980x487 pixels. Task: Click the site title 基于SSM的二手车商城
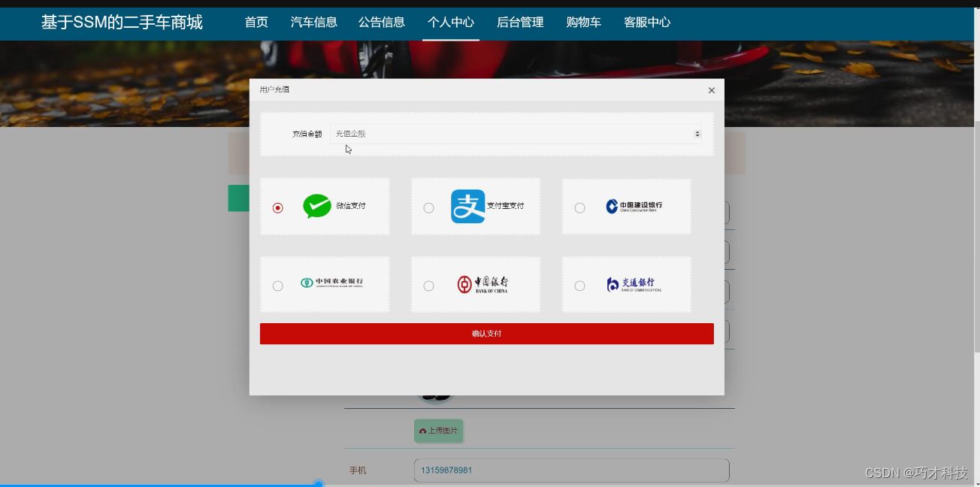click(122, 23)
